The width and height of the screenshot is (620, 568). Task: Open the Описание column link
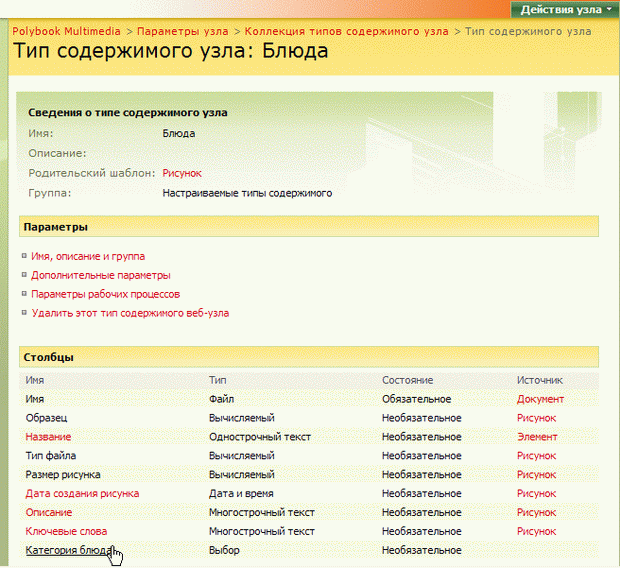49,513
